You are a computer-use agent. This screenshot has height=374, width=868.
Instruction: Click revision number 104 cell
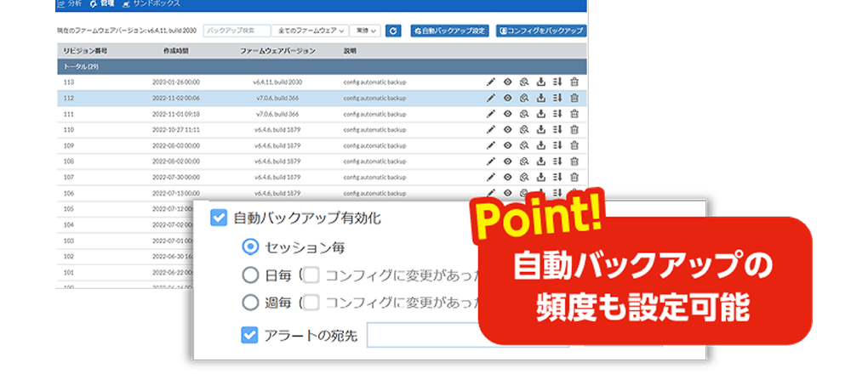[x=69, y=225]
